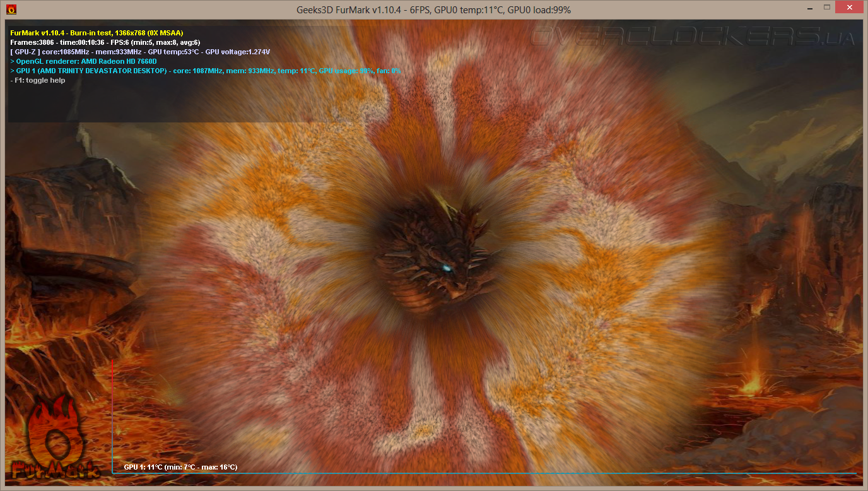Viewport: 868px width, 491px height.
Task: Click the FurMark logo in the bottom-left corner
Action: [x=56, y=437]
